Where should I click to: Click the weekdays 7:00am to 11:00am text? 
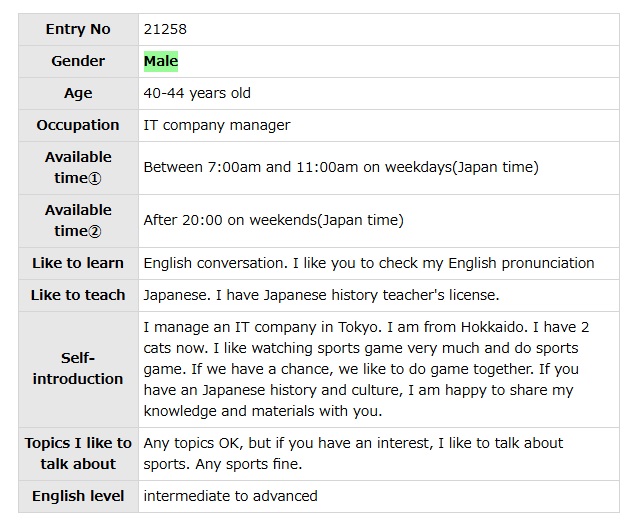[x=341, y=167]
